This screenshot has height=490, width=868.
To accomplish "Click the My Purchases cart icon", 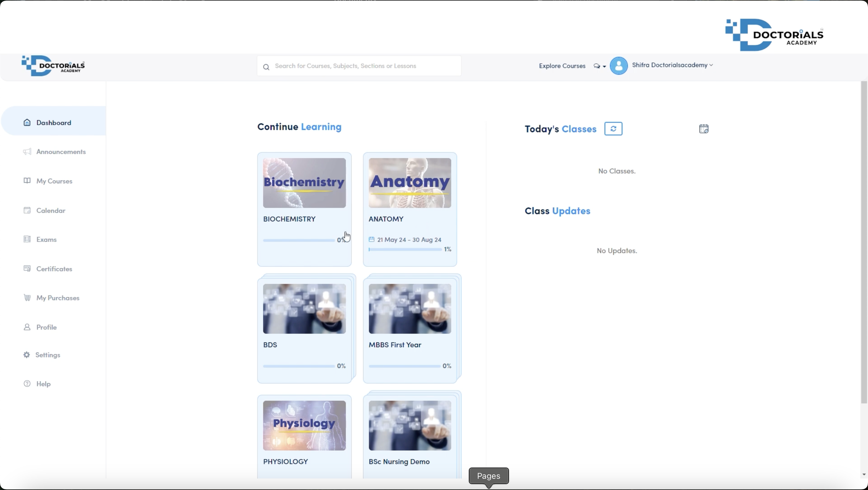I will point(27,298).
